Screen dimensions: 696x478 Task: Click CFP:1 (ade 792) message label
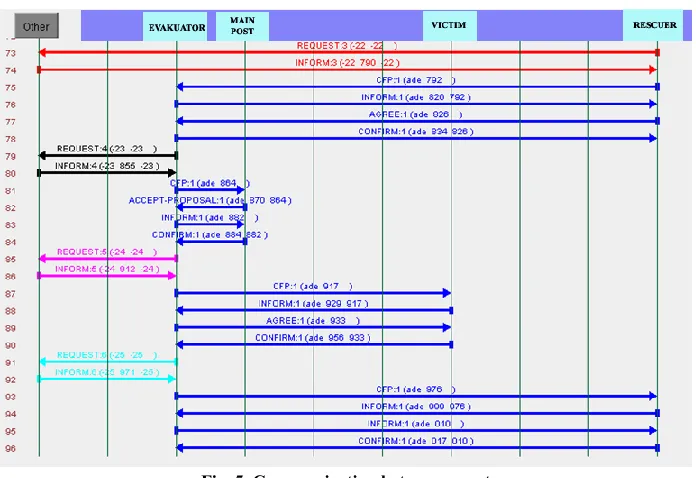[x=416, y=80]
